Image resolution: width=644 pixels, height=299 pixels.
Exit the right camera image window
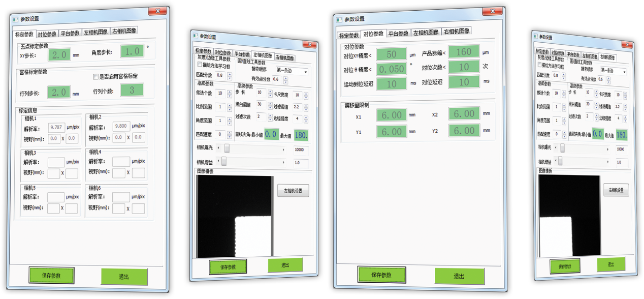coord(610,264)
